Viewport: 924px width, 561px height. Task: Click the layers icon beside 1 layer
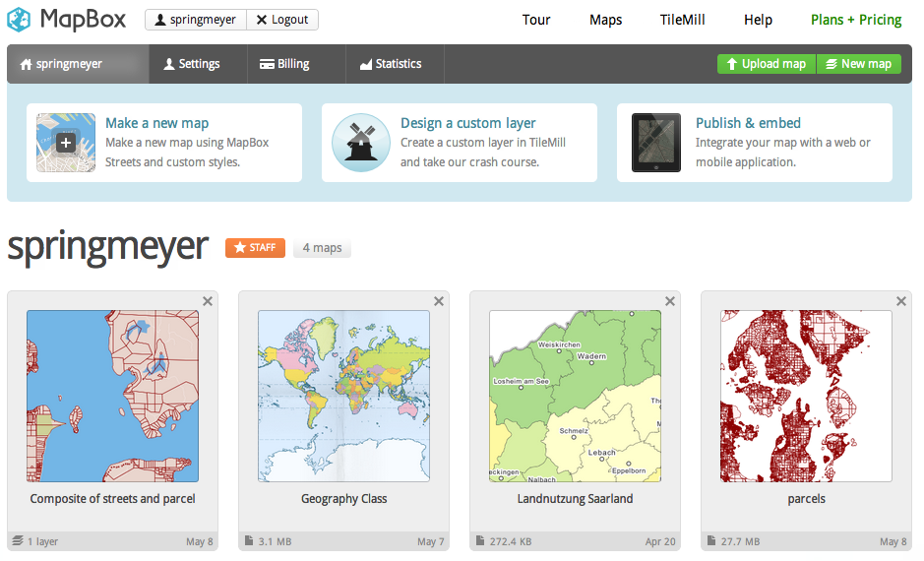pyautogui.click(x=18, y=540)
